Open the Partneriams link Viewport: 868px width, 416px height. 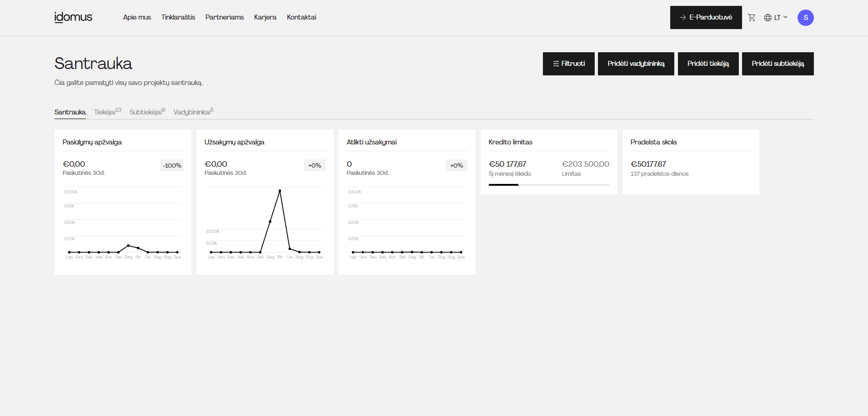coord(225,17)
